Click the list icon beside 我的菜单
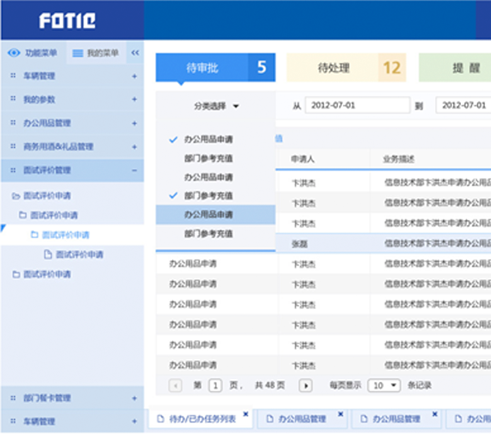The width and height of the screenshot is (491, 434). pyautogui.click(x=78, y=53)
